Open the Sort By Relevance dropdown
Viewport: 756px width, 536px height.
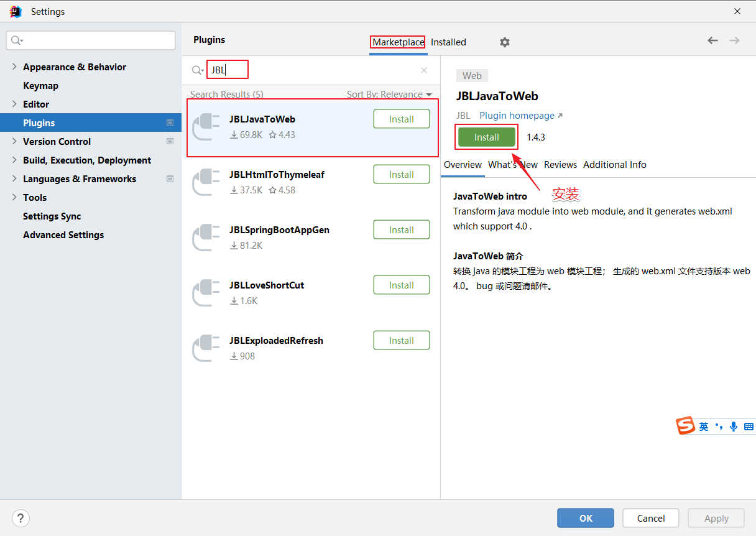pyautogui.click(x=389, y=95)
